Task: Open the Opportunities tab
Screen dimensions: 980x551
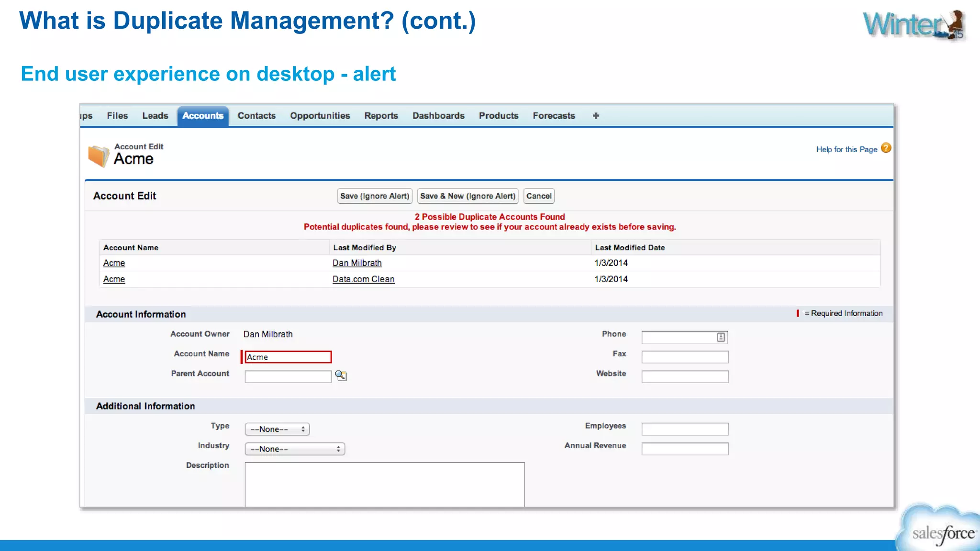Action: click(320, 116)
